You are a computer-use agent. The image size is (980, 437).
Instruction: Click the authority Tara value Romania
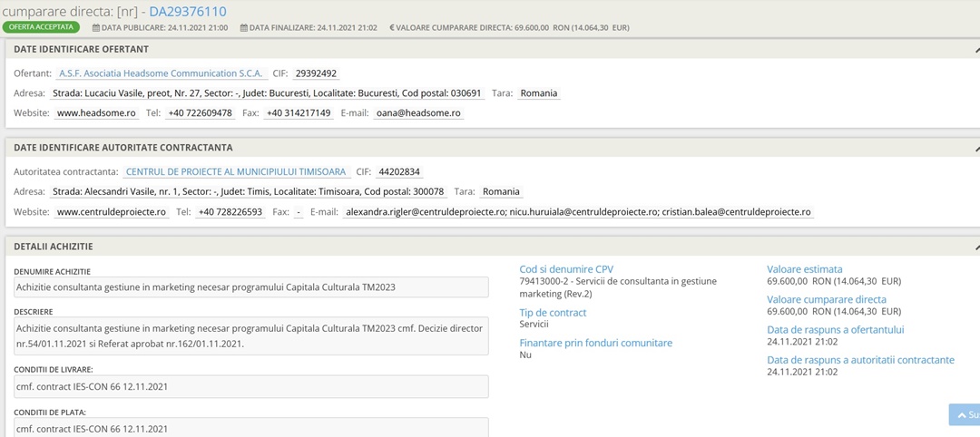(501, 191)
